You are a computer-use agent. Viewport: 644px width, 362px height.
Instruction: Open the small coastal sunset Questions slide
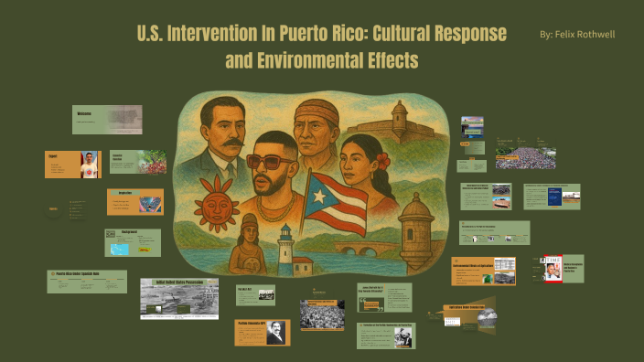click(x=472, y=127)
